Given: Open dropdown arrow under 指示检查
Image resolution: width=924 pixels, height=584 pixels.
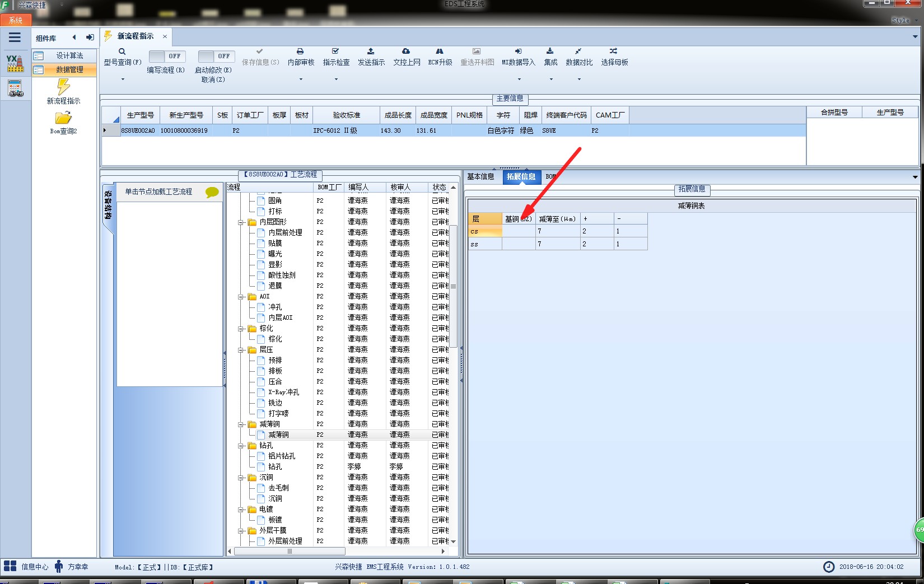Looking at the screenshot, I should tap(335, 79).
